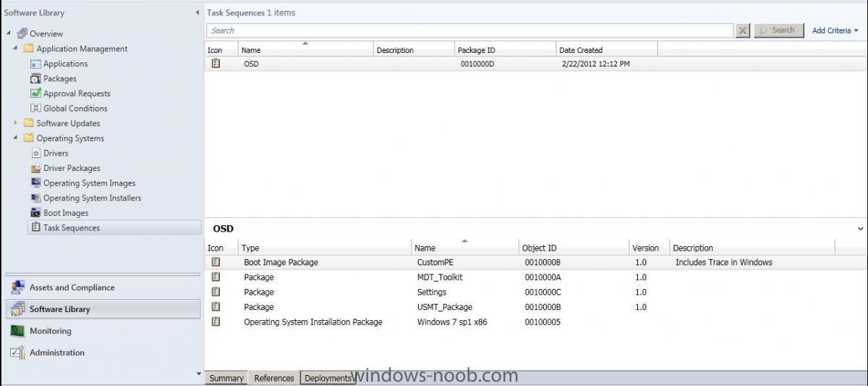Collapse the Software Library navigation pane
Viewport: 868px width, 386px height.
click(198, 13)
